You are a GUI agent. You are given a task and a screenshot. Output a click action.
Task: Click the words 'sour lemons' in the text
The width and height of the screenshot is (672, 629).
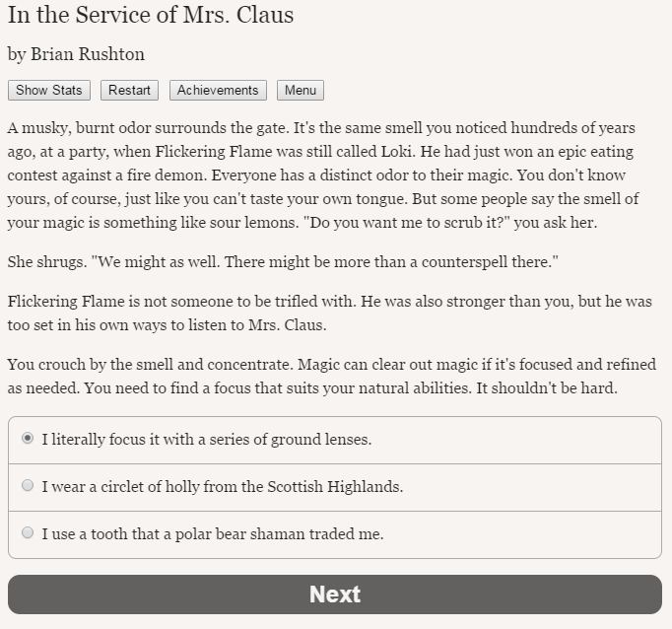[253, 223]
